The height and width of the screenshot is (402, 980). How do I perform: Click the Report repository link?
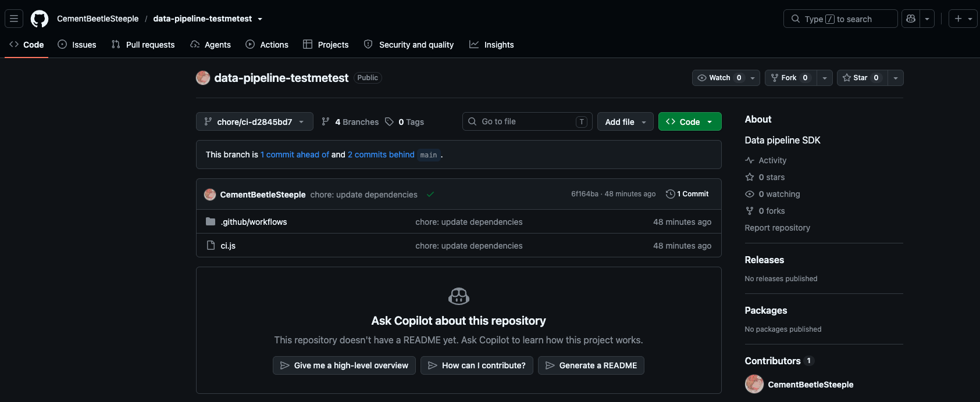(778, 228)
